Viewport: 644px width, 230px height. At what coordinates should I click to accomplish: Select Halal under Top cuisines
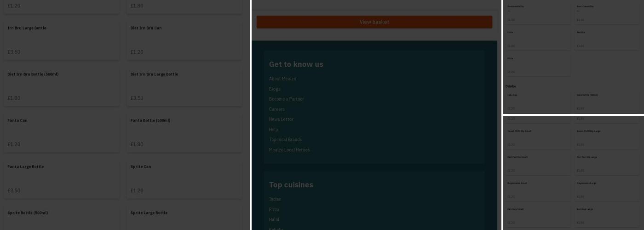click(x=274, y=219)
